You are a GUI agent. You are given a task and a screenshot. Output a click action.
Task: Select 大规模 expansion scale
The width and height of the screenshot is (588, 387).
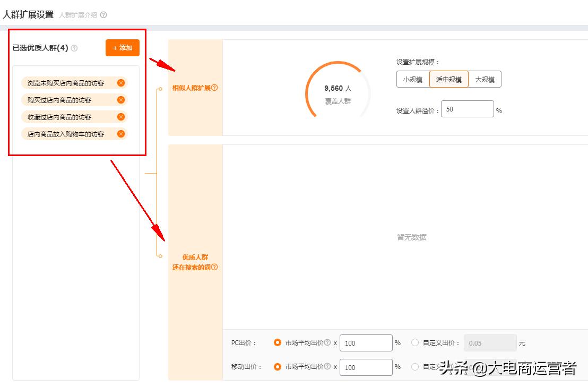(485, 79)
